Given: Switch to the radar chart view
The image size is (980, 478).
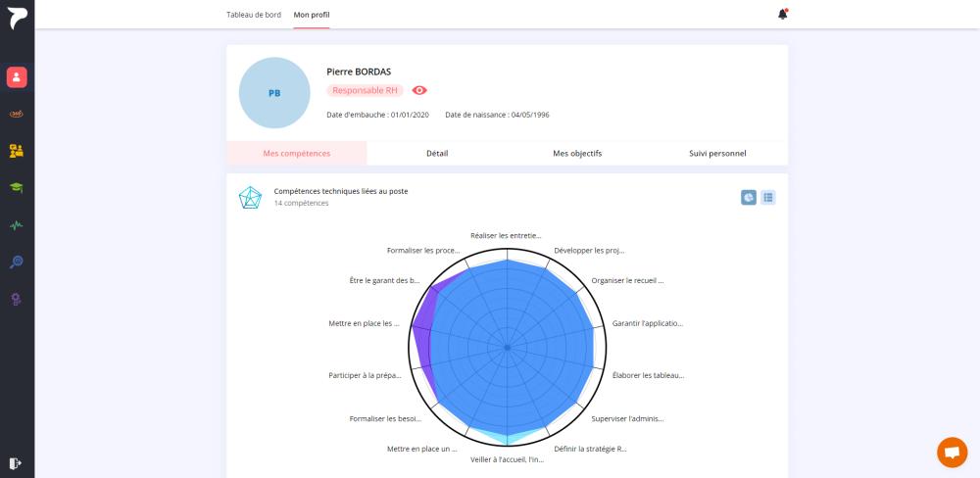Looking at the screenshot, I should pyautogui.click(x=749, y=198).
